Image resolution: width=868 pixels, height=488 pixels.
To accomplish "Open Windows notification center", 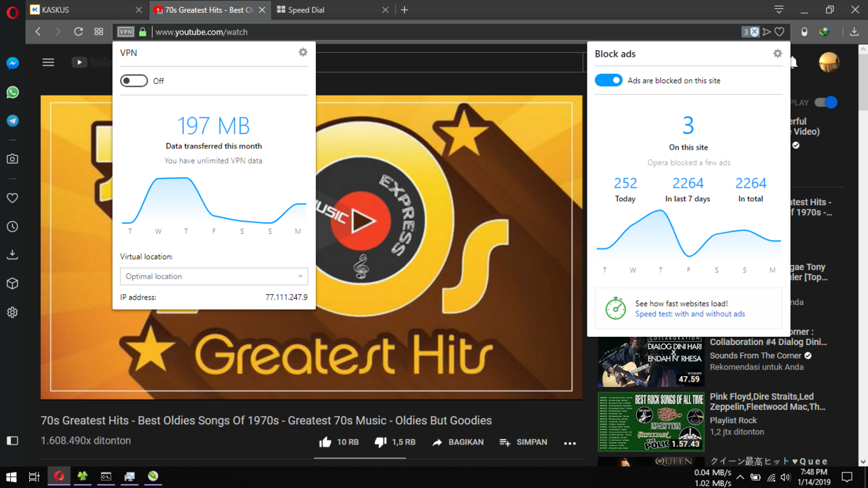I will pos(846,476).
